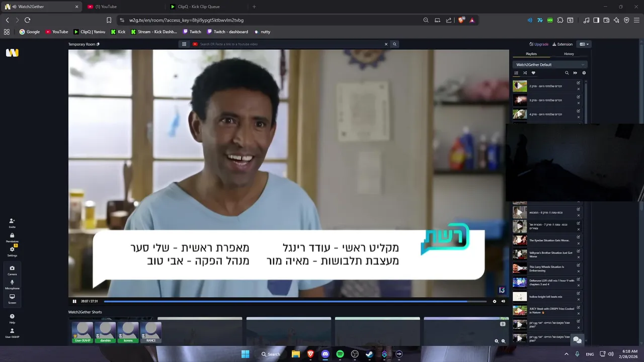The height and width of the screenshot is (362, 644).
Task: Open the Stream - Kick Dashboard bookmark
Action: [x=154, y=32]
